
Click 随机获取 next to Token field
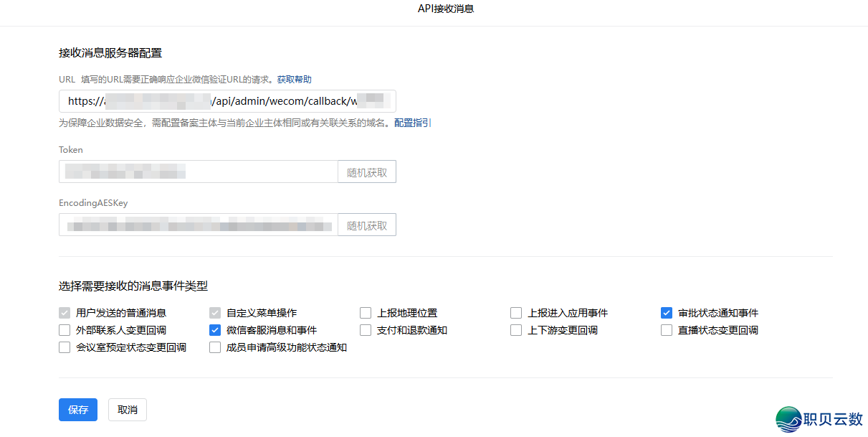pos(366,171)
